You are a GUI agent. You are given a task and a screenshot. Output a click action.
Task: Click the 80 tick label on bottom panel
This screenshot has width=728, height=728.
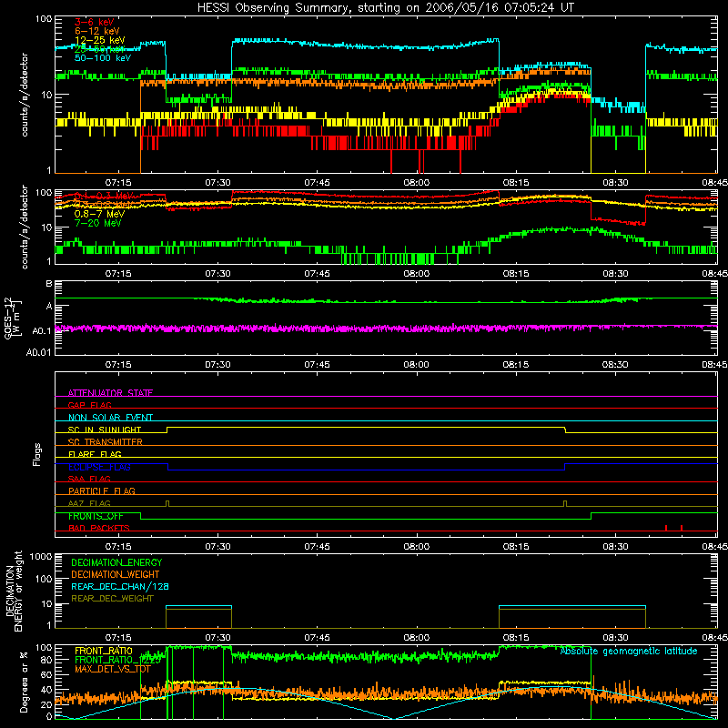pyautogui.click(x=46, y=660)
